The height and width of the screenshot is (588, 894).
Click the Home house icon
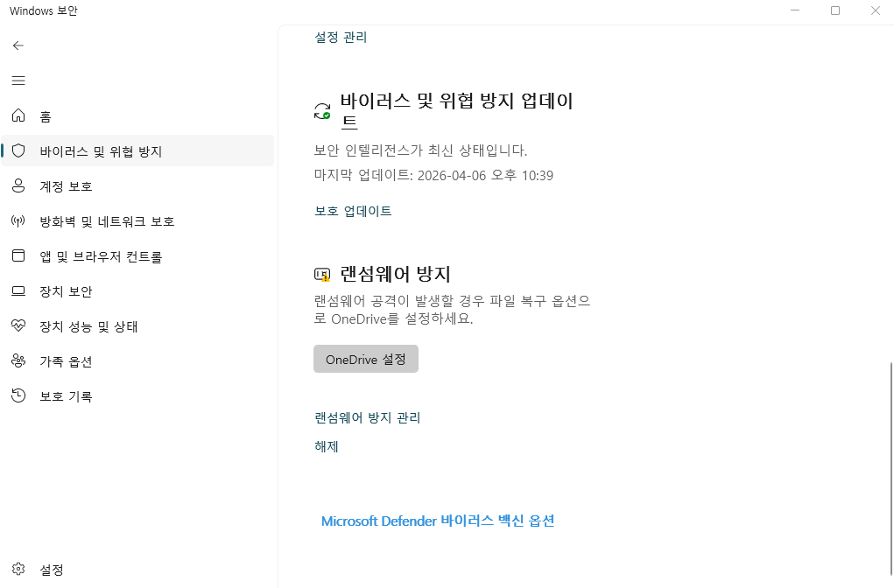(x=18, y=115)
